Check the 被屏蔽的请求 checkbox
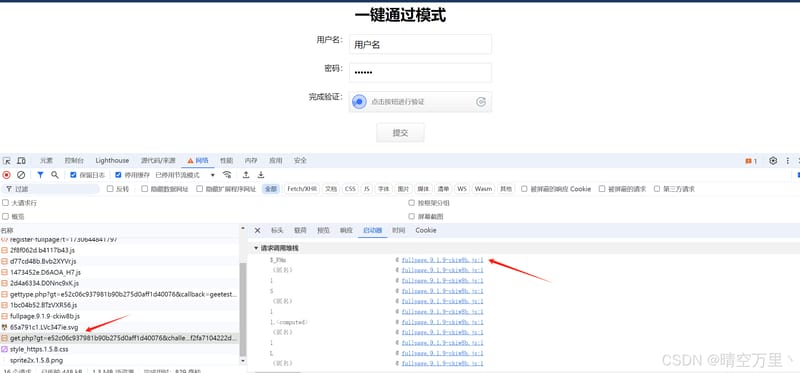 [602, 189]
